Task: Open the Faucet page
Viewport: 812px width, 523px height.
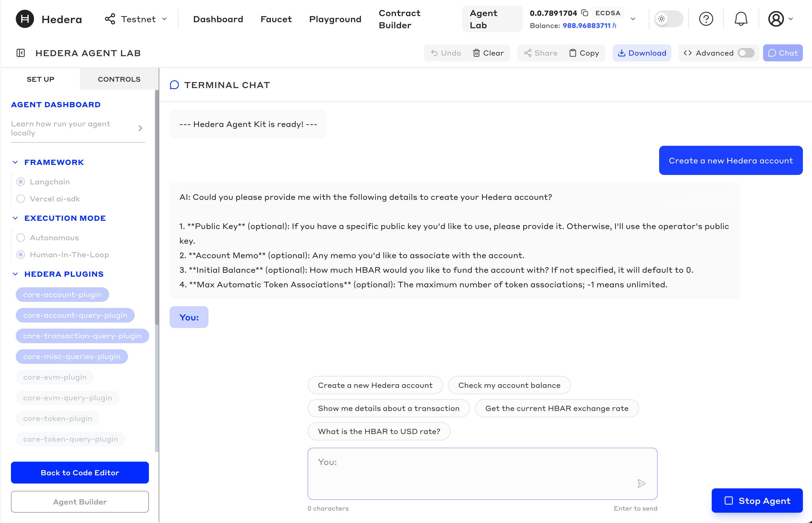Action: click(276, 19)
